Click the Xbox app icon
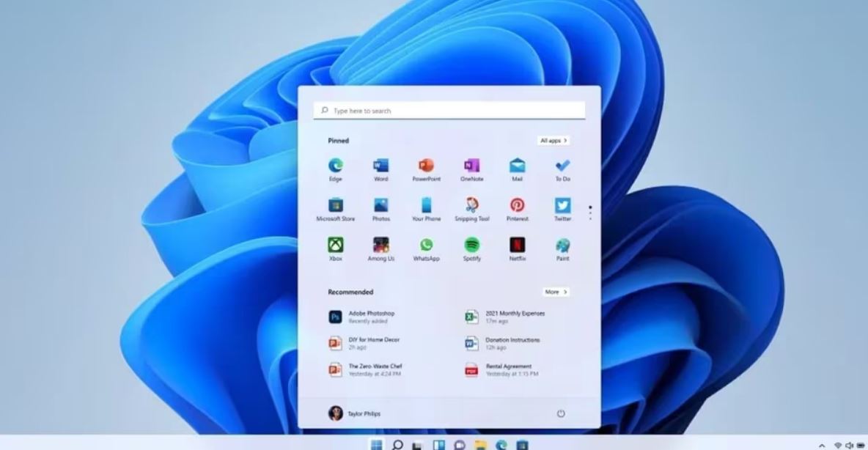Viewport: 868px width, 450px height. 335,246
